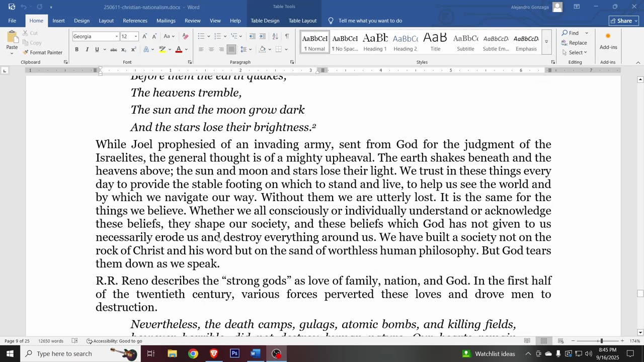Open the Add-ins icon
644x362 pixels.
click(x=608, y=41)
